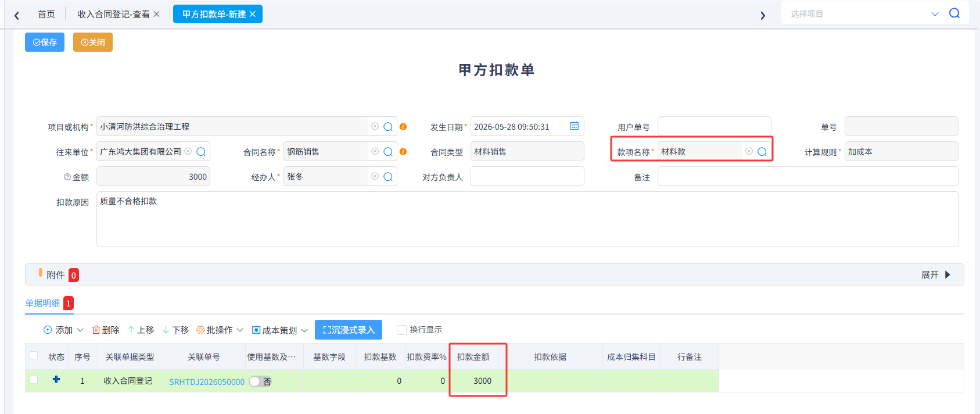This screenshot has height=414, width=980.
Task: Click the next tabs arrow
Action: click(x=763, y=15)
